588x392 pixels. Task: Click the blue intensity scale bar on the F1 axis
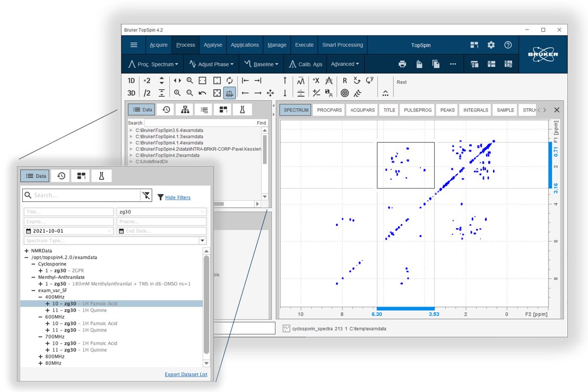[x=549, y=165]
